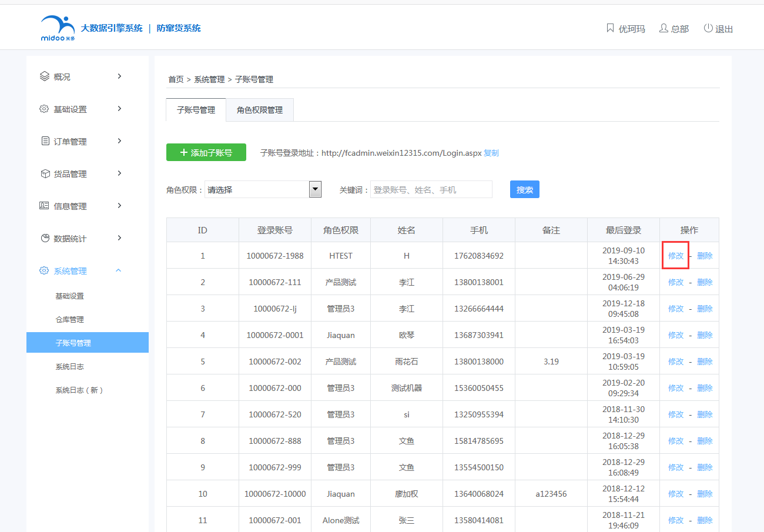Click 系统管理 in the breadcrumb
The height and width of the screenshot is (532, 764).
209,79
